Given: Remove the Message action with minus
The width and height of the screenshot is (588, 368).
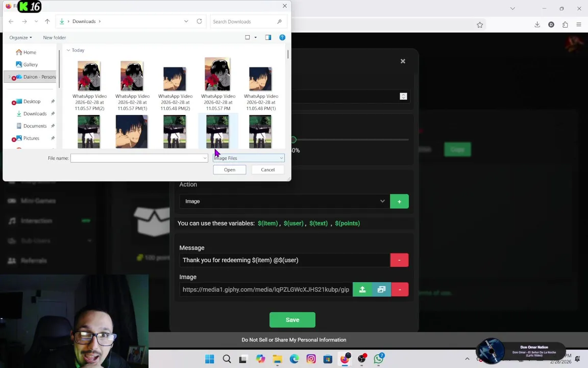Looking at the screenshot, I should pos(399,260).
